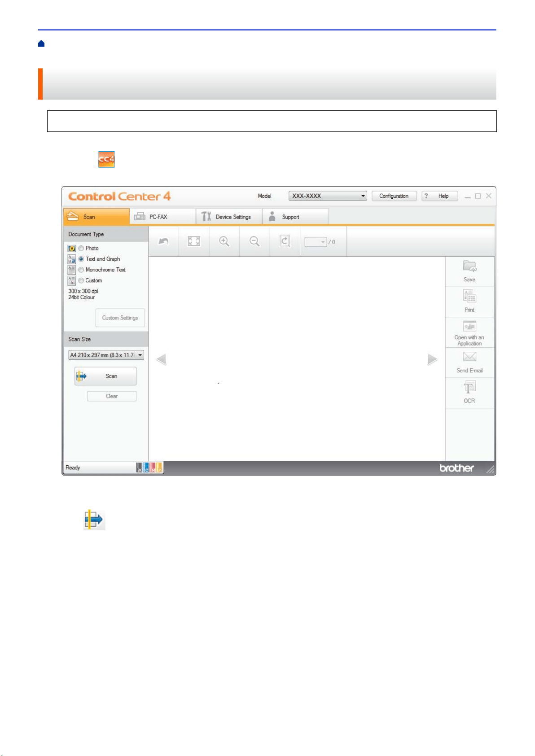Image resolution: width=535 pixels, height=756 pixels.
Task: Open the Scan tab
Action: (96, 217)
